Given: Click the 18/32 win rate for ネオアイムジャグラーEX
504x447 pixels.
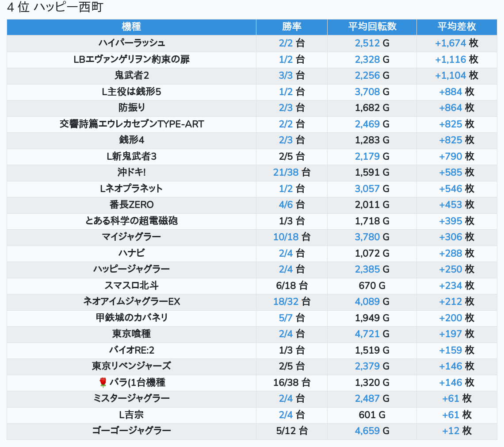Looking at the screenshot, I should point(286,301).
